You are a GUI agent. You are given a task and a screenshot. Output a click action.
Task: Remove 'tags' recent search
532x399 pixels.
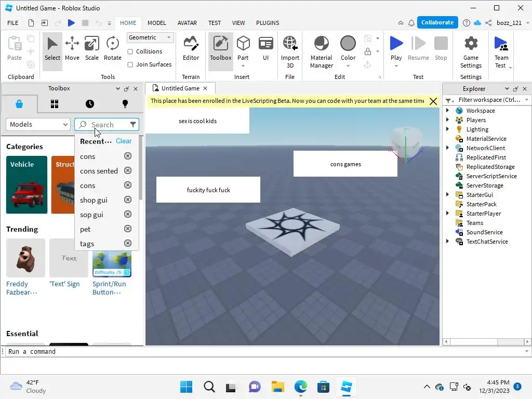128,243
